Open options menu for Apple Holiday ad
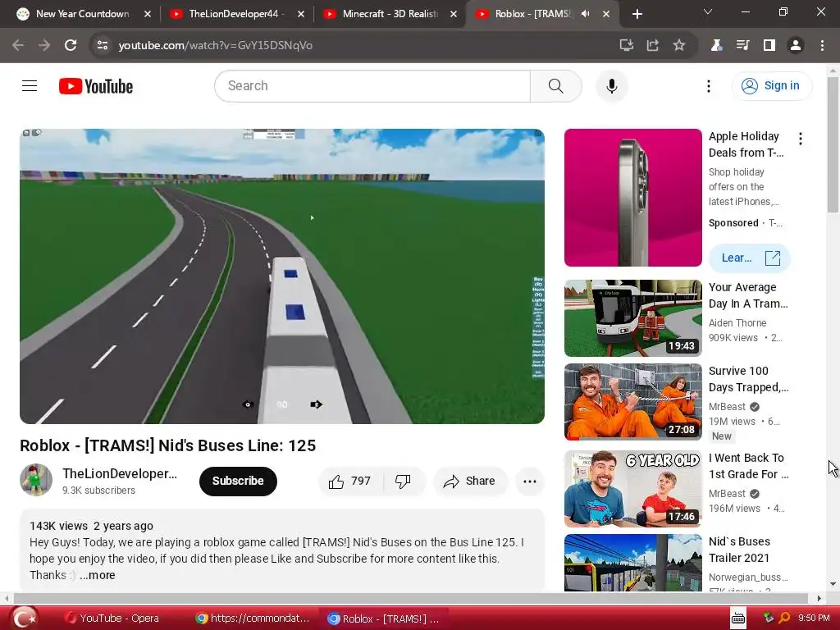The height and width of the screenshot is (630, 840). pyautogui.click(x=801, y=139)
